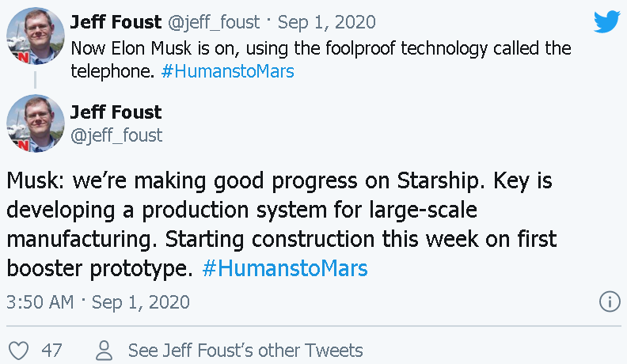Open the #HumanstoMars hashtag after "booster prototype"

click(285, 268)
